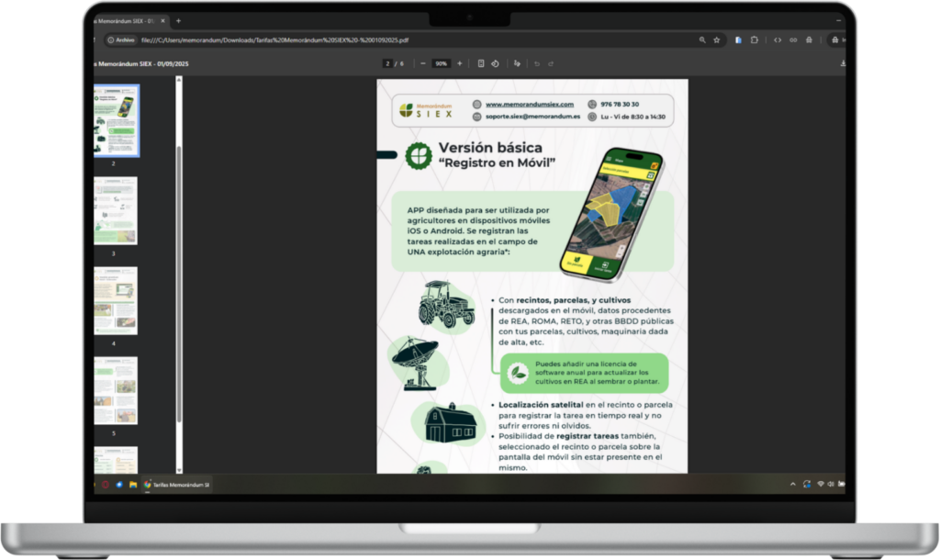Expand hidden system tray icons chevron
The image size is (940, 560).
(792, 484)
